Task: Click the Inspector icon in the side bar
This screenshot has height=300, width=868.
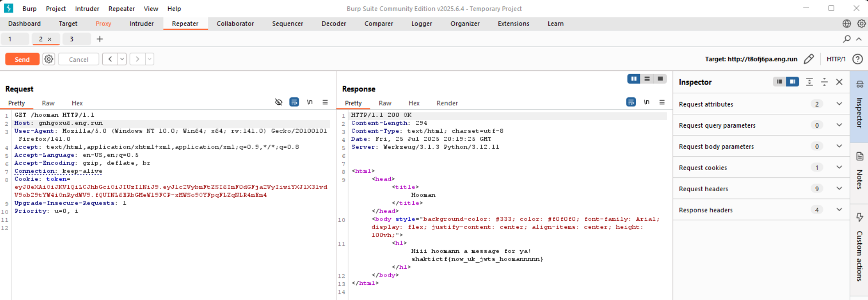Action: pyautogui.click(x=859, y=84)
